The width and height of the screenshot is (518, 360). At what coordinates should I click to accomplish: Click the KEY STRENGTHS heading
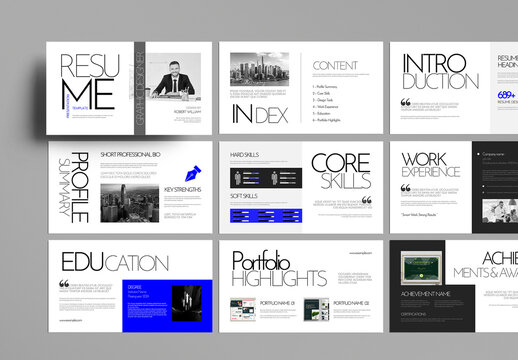(182, 189)
